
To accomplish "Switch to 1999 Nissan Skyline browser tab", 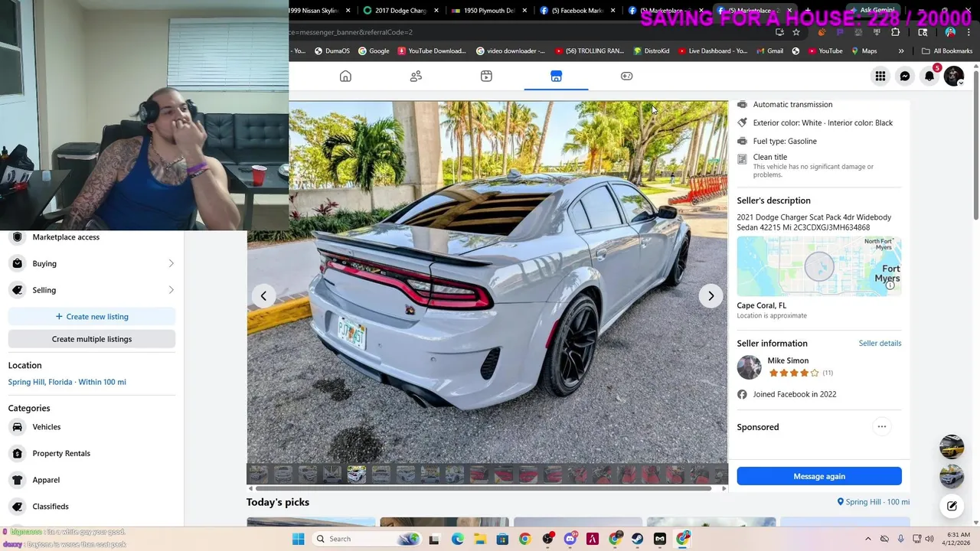I will point(320,11).
